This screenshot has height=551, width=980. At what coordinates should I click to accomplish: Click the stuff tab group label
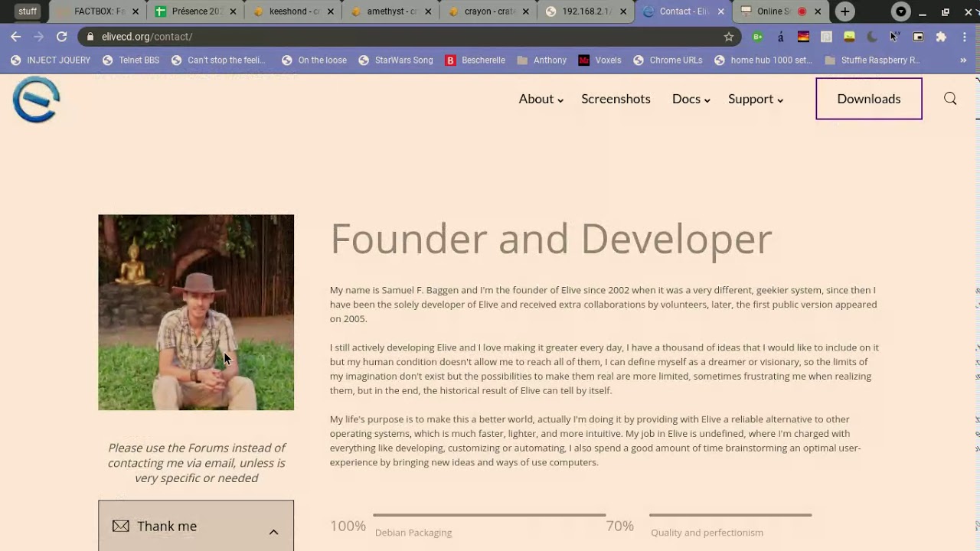[28, 11]
